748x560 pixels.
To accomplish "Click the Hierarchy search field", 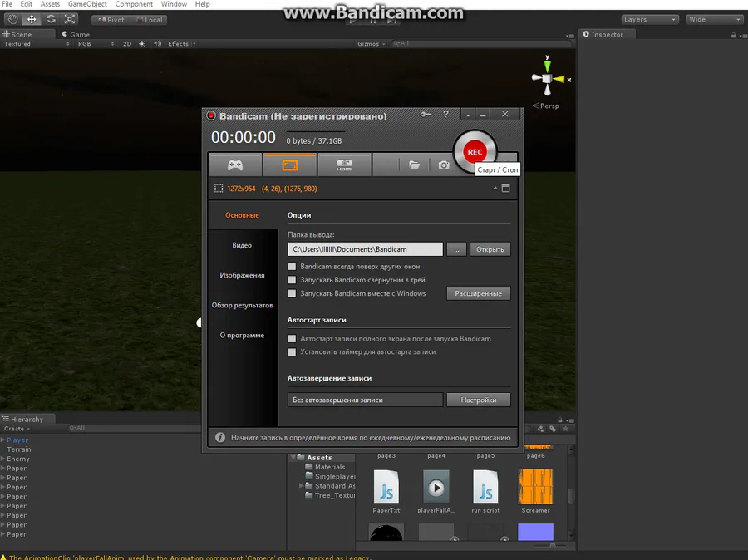I will pos(134,429).
